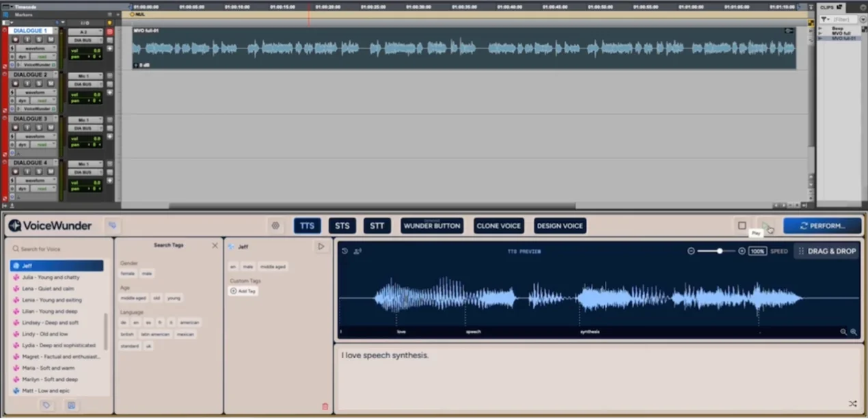Close the Search Tags panel
This screenshot has width=868, height=419.
pyautogui.click(x=215, y=245)
